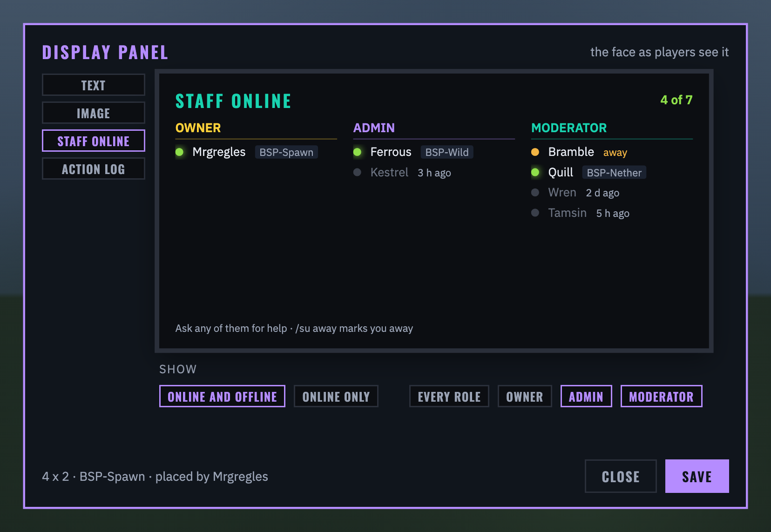Click Tamsin gray offline status dot
Image resolution: width=771 pixels, height=532 pixels.
[x=535, y=213]
